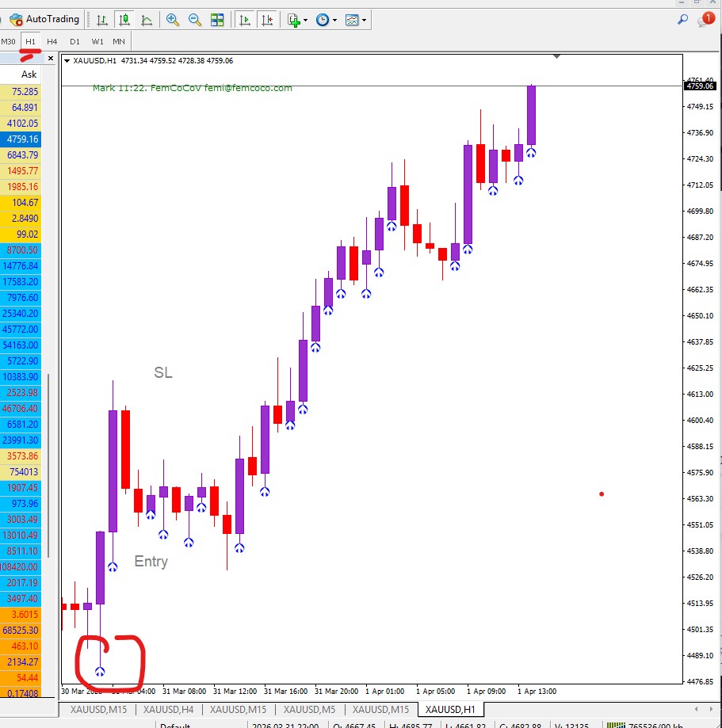Zoom in on the chart
This screenshot has height=728, width=722.
(x=172, y=20)
